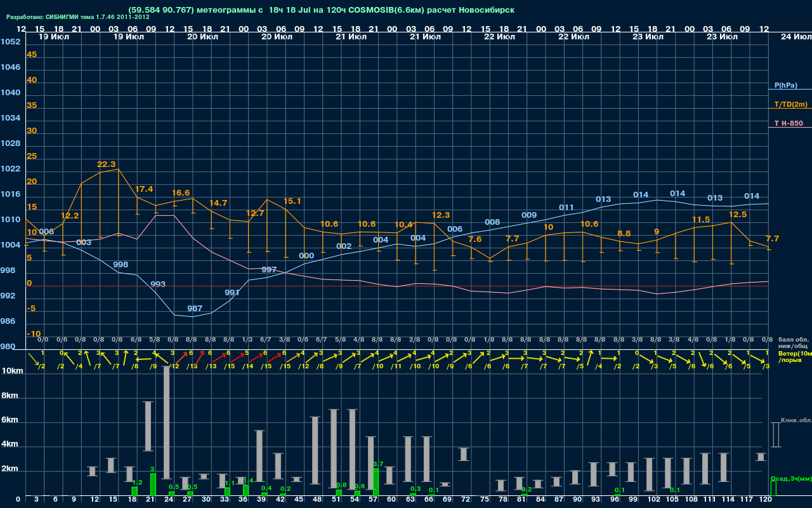Select the 'Конв.обл.' legend text
This screenshot has width=812, height=508.
[796, 420]
